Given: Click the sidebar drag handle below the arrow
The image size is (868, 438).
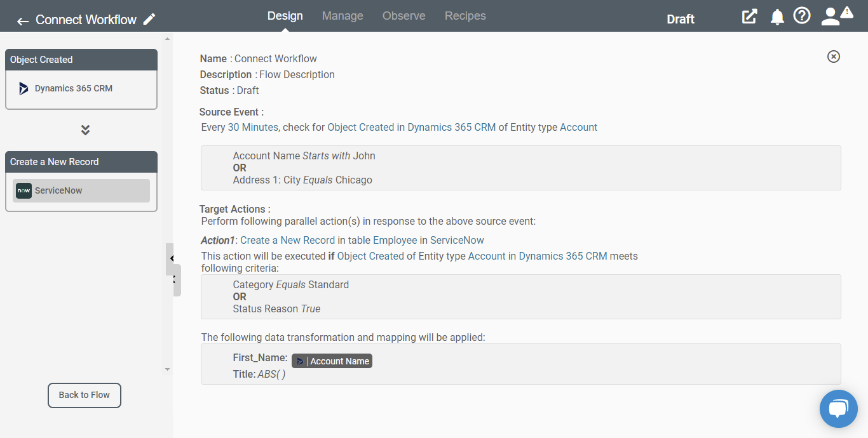Looking at the screenshot, I should tap(176, 280).
